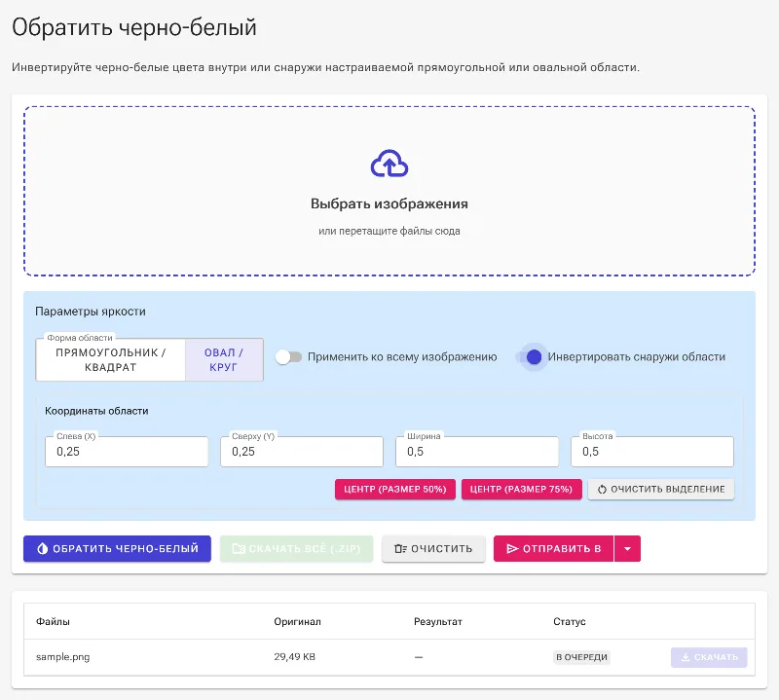Click 'Центр (размер 50%)' button
This screenshot has height=700, width=779.
pyautogui.click(x=395, y=490)
